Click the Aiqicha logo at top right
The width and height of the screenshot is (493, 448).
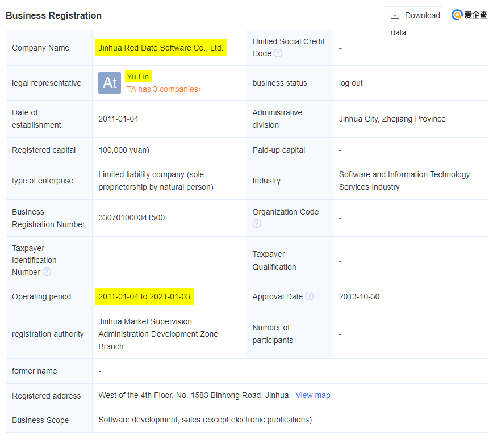click(x=469, y=15)
